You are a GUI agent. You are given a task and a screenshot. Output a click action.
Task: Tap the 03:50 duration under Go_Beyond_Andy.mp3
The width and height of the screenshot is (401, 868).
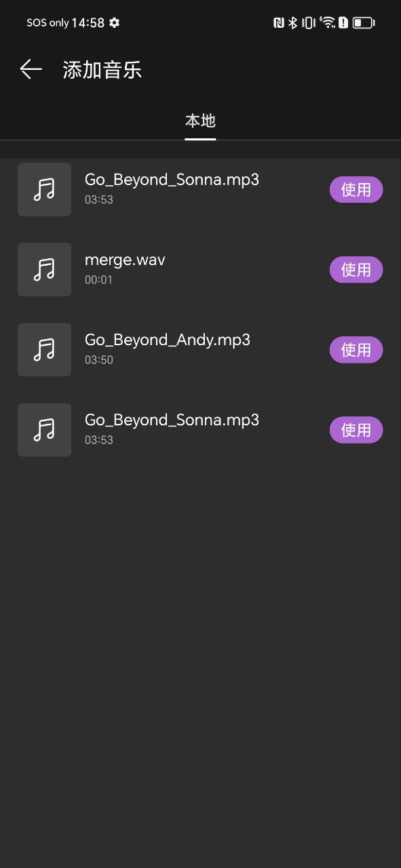point(98,359)
